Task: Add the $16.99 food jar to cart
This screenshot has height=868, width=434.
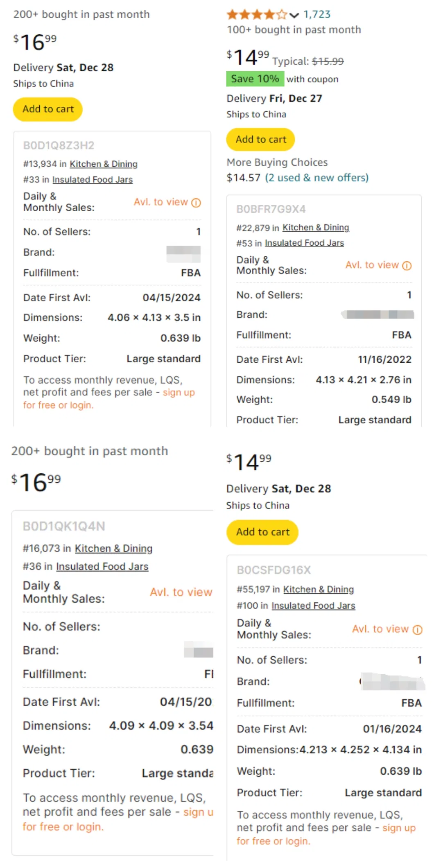Action: point(47,109)
